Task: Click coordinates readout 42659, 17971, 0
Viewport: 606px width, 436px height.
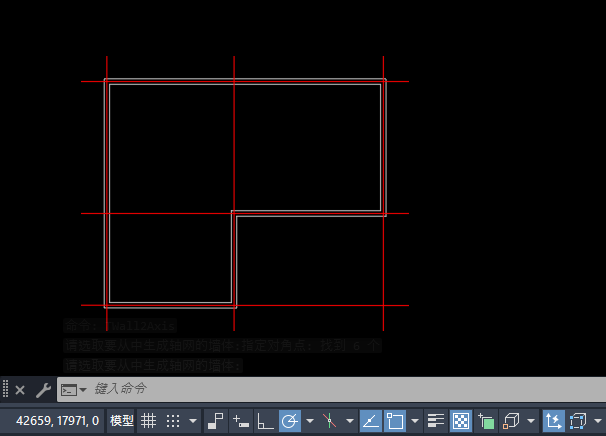Action: pos(58,421)
